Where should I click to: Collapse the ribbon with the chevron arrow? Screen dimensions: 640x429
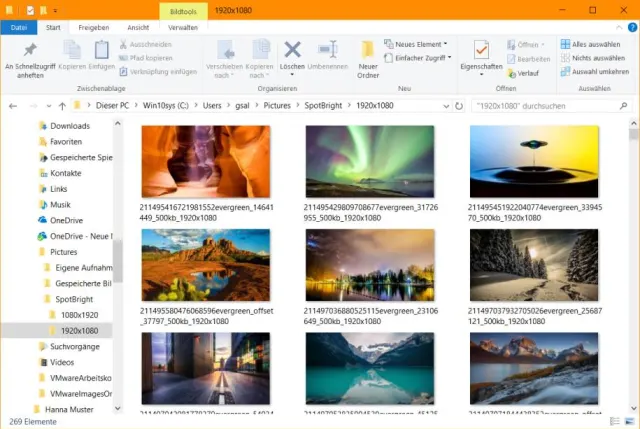617,28
